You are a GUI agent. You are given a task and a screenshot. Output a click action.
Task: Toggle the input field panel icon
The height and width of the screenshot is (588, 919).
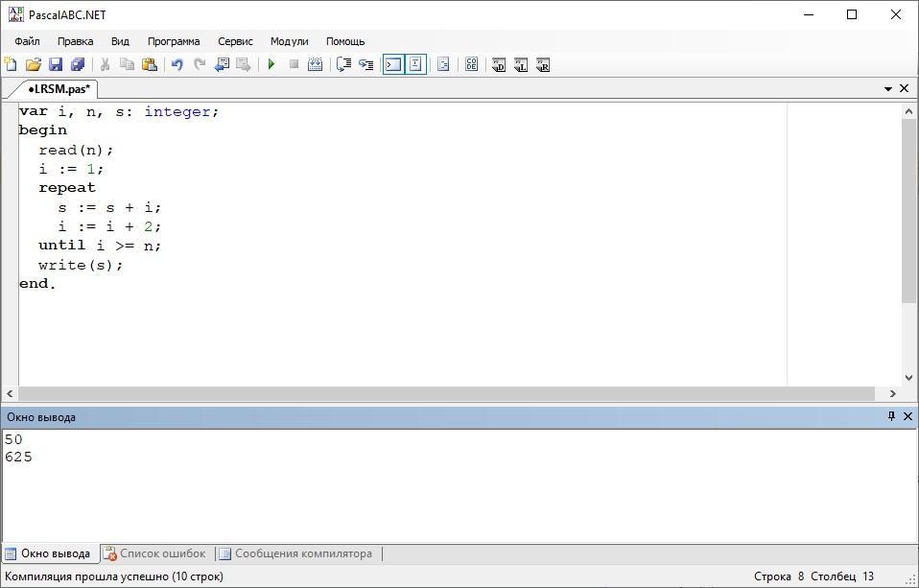point(415,64)
